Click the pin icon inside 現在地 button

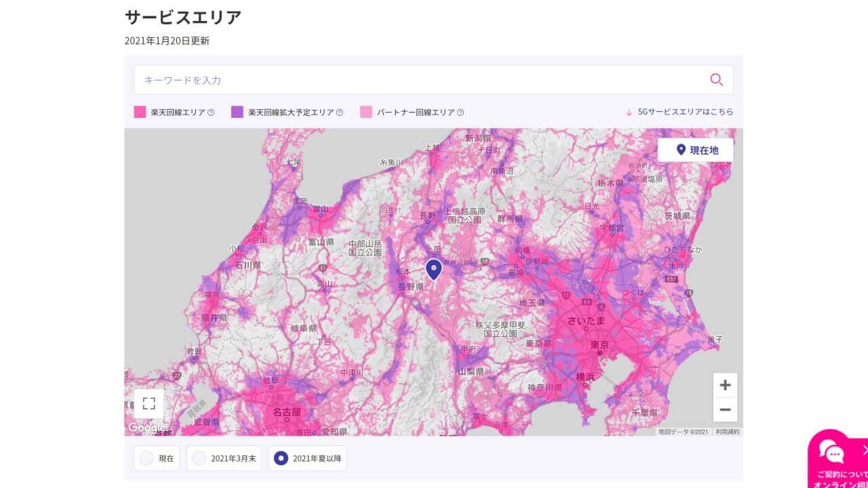coord(682,150)
